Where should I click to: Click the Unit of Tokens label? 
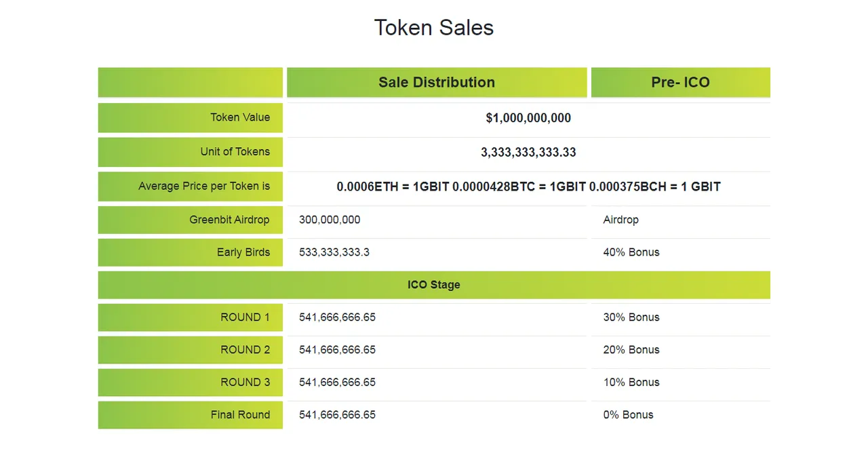[191, 152]
